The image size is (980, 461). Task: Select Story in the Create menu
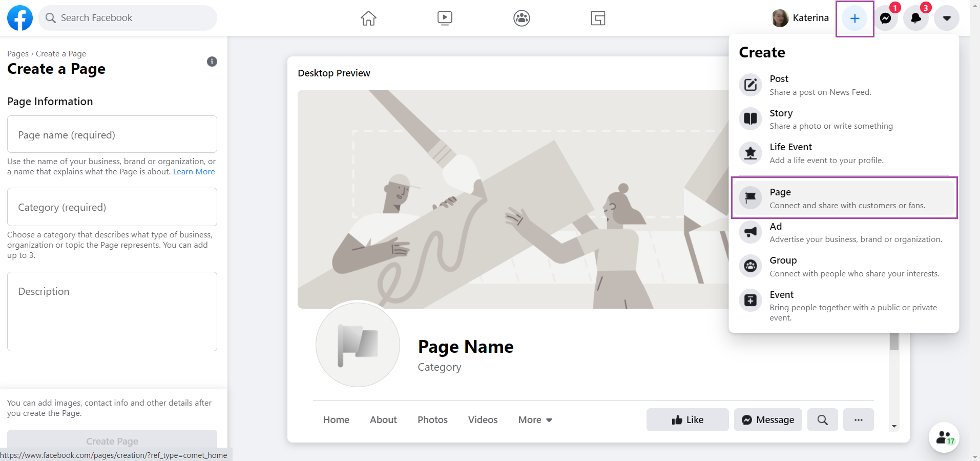(x=844, y=119)
